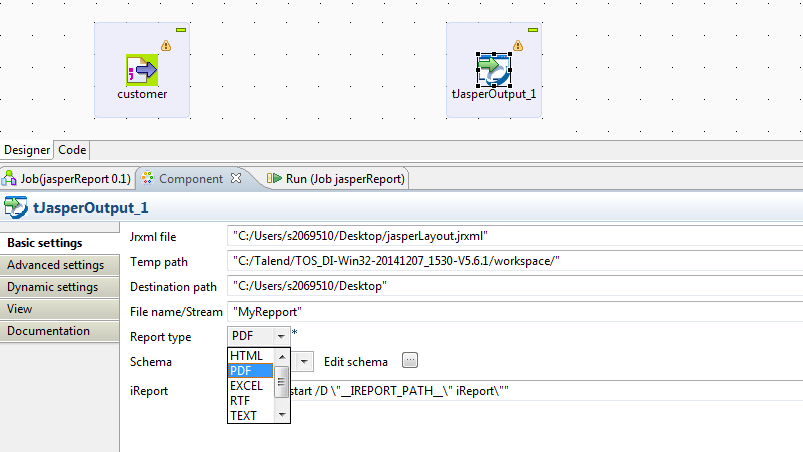The width and height of the screenshot is (803, 452).
Task: Open the View section
Action: point(59,309)
